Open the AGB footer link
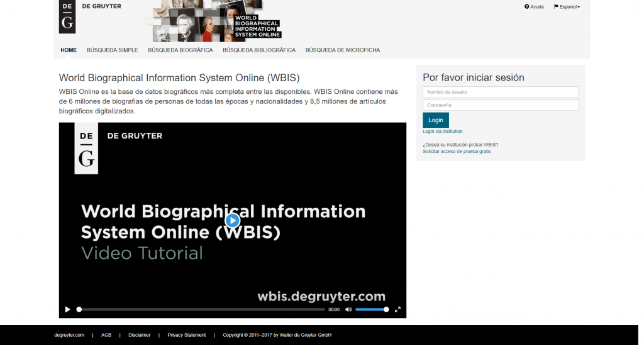 click(106, 335)
